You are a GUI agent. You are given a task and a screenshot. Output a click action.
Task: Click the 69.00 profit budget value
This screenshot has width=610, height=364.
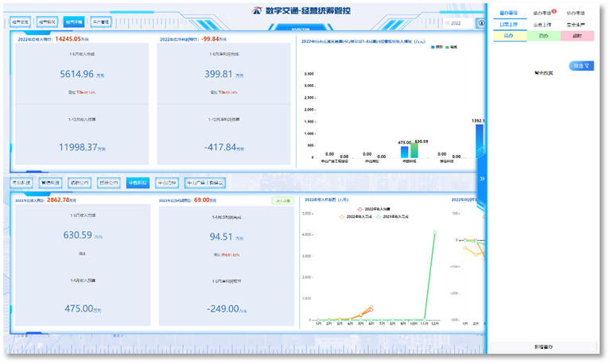click(x=202, y=200)
